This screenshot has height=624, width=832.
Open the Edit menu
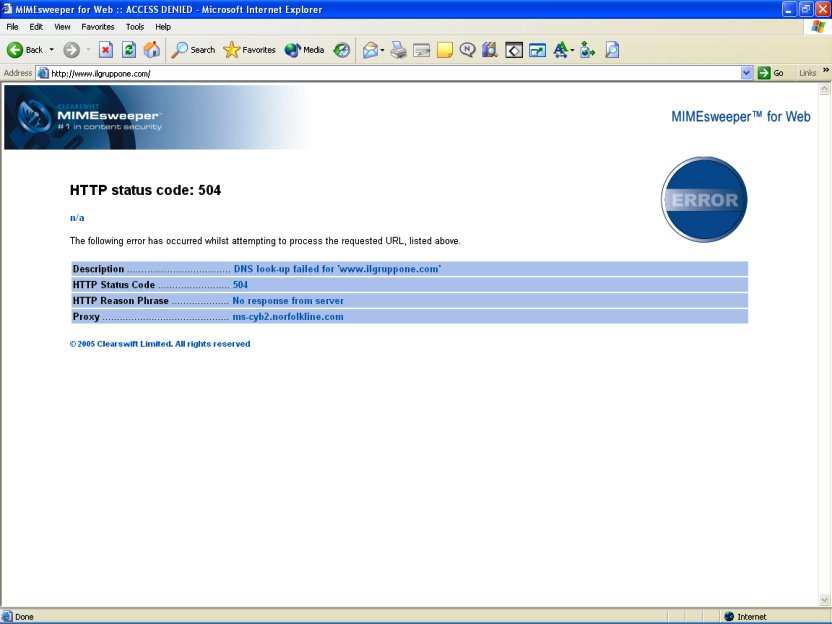36,27
